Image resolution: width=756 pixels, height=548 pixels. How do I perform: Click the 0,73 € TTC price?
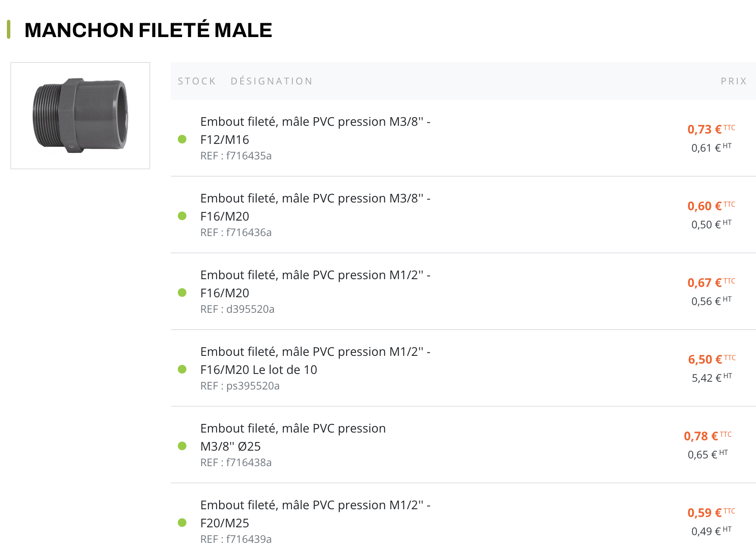pos(704,129)
